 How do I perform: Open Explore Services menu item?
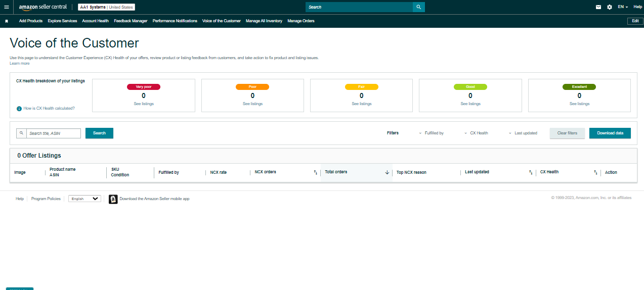(x=62, y=21)
